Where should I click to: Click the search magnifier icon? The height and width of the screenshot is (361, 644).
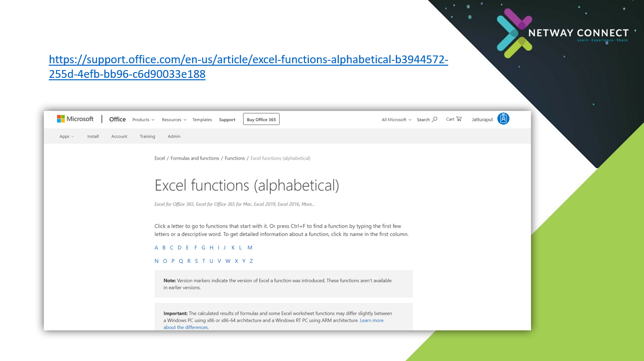coord(435,119)
